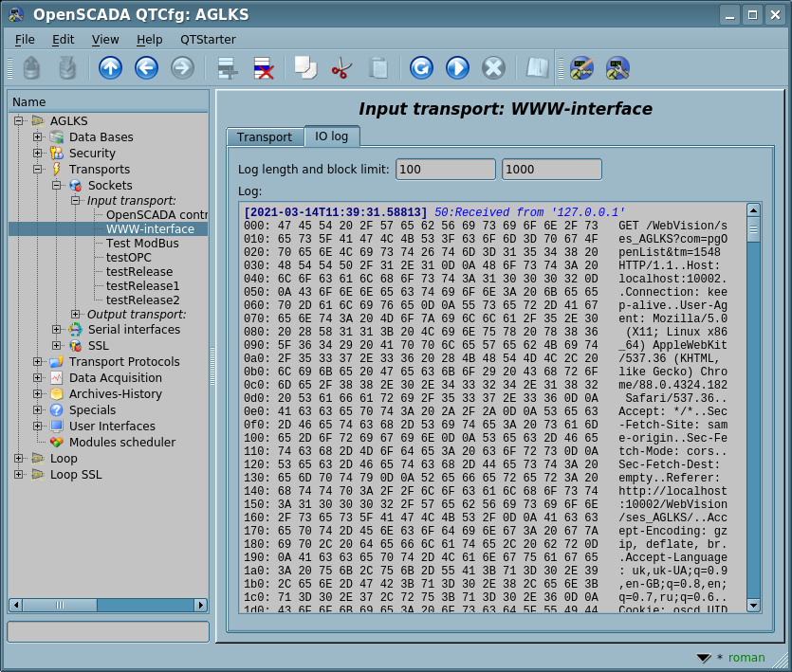Click the second QTStarter module icon
The height and width of the screenshot is (672, 792).
pos(617,68)
